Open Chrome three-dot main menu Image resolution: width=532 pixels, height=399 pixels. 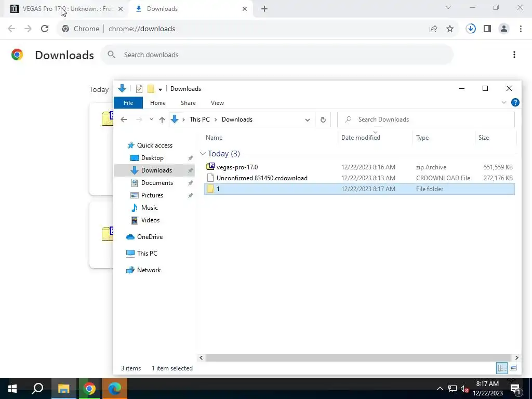[x=521, y=29]
